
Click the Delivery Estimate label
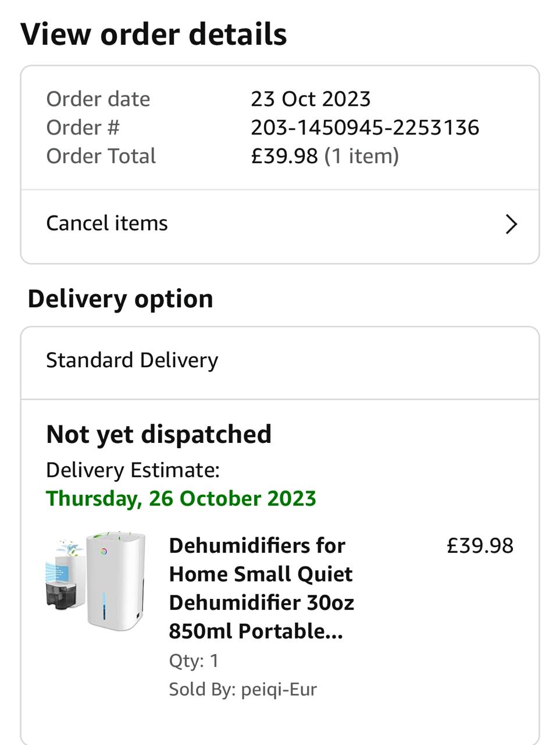tap(133, 470)
